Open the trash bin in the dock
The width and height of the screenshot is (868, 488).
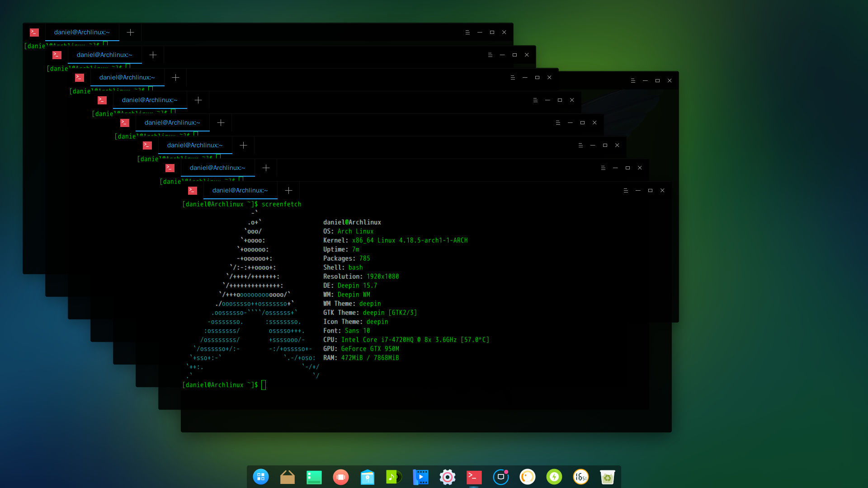pyautogui.click(x=607, y=477)
